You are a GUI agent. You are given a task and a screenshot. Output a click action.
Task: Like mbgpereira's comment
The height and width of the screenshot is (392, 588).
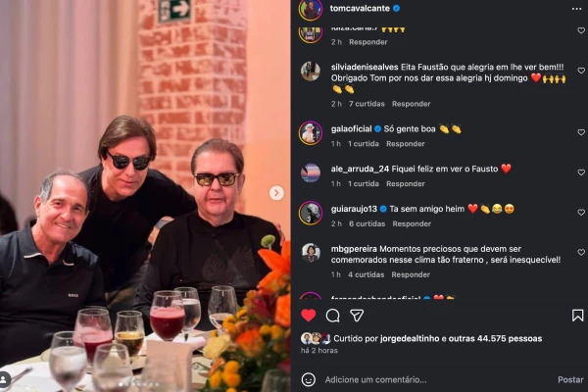581,250
